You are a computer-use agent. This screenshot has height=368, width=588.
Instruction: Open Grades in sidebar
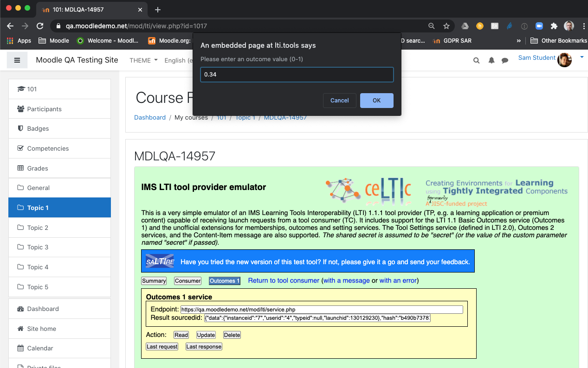click(59, 168)
